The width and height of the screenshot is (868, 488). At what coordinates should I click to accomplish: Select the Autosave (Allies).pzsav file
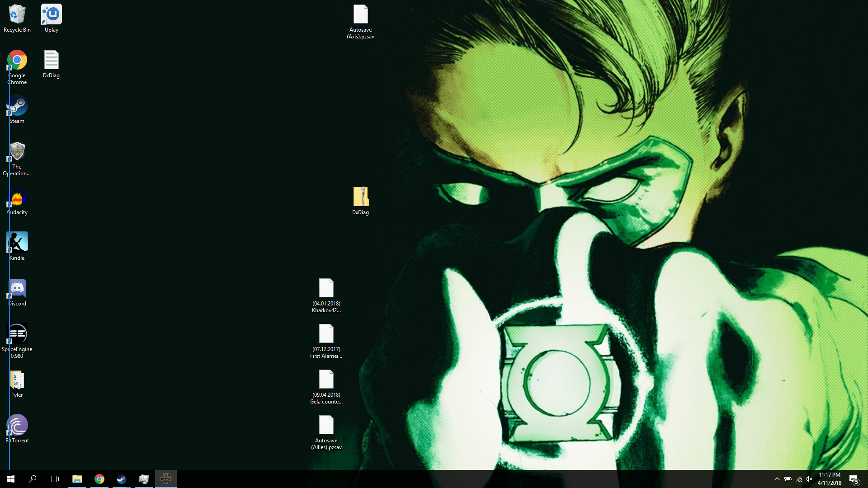tap(326, 433)
